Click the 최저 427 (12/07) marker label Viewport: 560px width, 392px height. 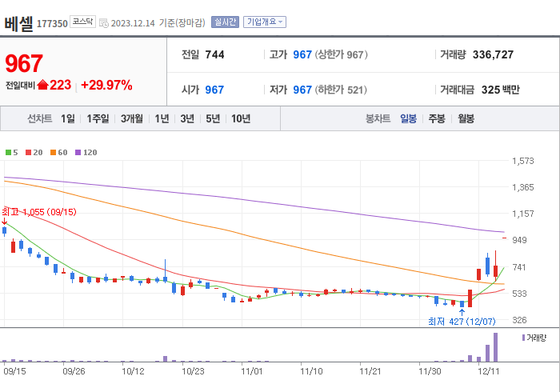tap(462, 322)
